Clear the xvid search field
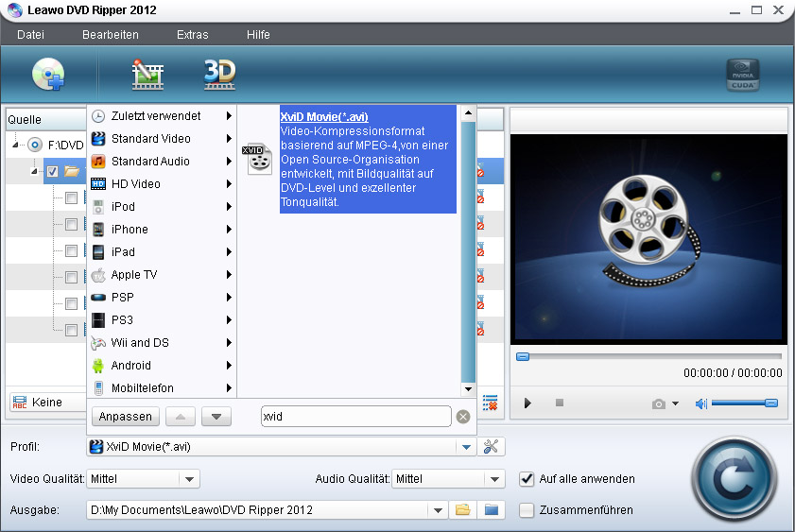 point(463,417)
